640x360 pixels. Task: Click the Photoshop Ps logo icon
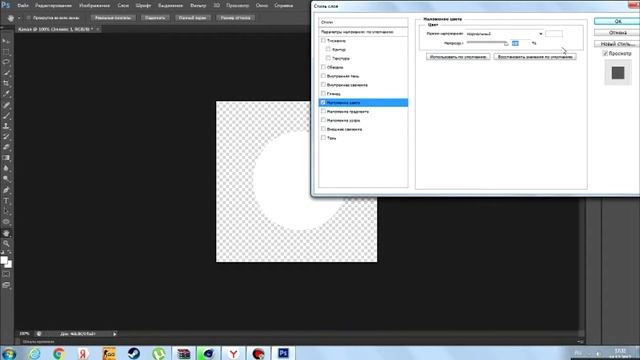(5, 5)
